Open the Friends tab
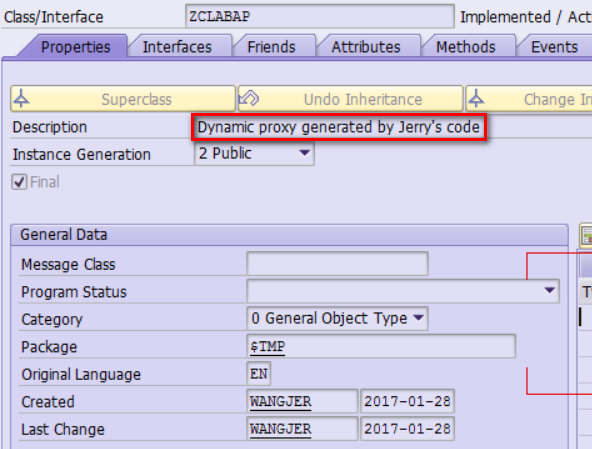 tap(271, 47)
